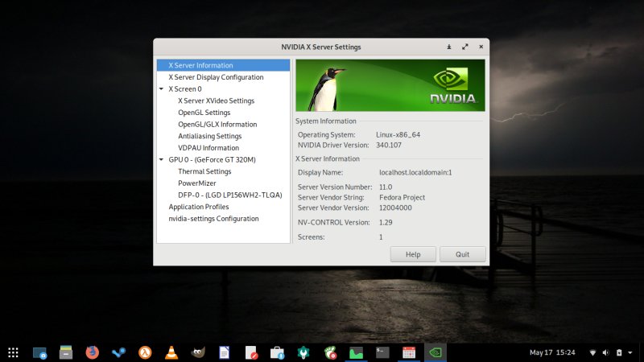
Task: Open the file manager drawer icon
Action: coord(66,352)
